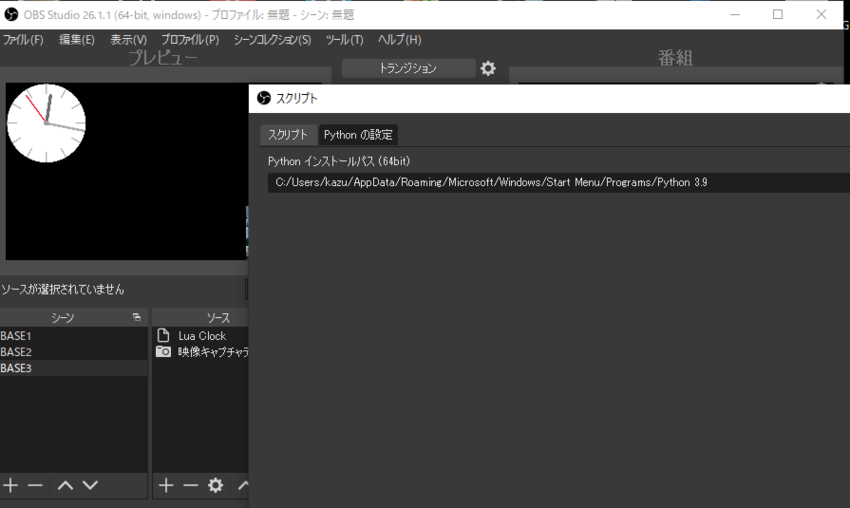Click the OBS logo in title bar
Viewport: 850px width, 508px height.
click(11, 15)
